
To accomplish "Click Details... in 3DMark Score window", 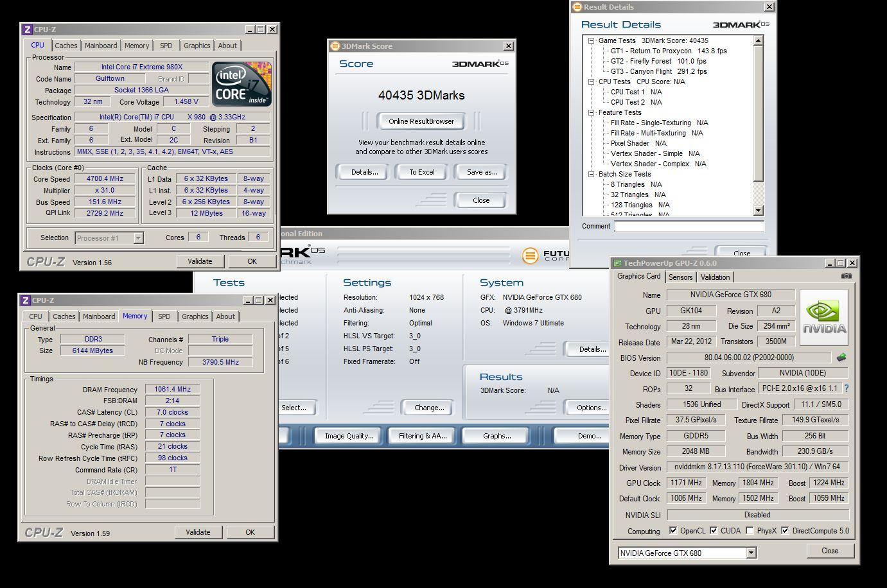I will (x=364, y=172).
